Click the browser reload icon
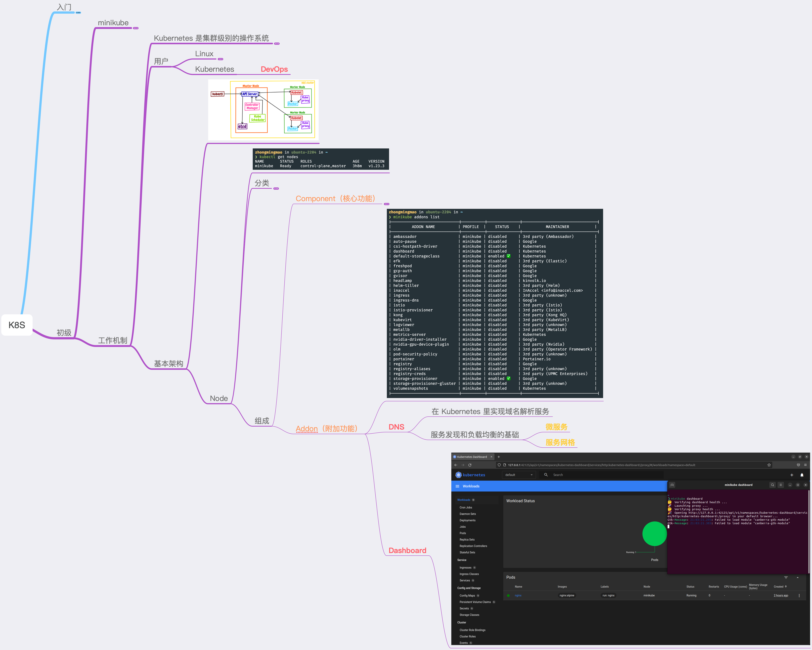Screen dimensions: 812x650 click(x=470, y=465)
